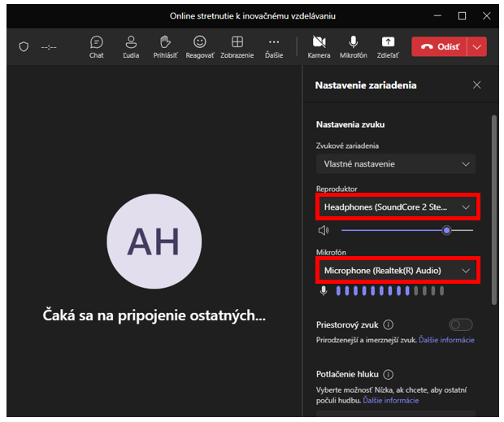Click the speaker volume icon
The width and height of the screenshot is (504, 422).
pyautogui.click(x=324, y=230)
